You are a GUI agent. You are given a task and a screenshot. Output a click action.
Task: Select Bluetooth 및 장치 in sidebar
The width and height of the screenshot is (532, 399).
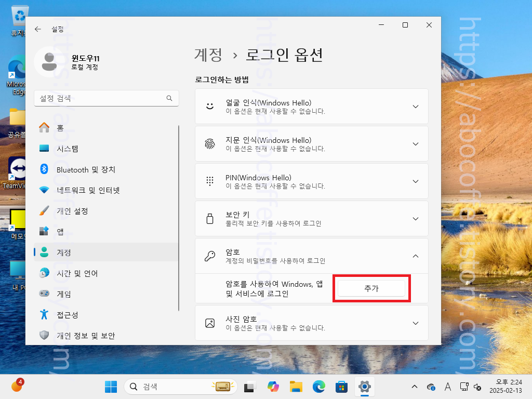pyautogui.click(x=106, y=169)
